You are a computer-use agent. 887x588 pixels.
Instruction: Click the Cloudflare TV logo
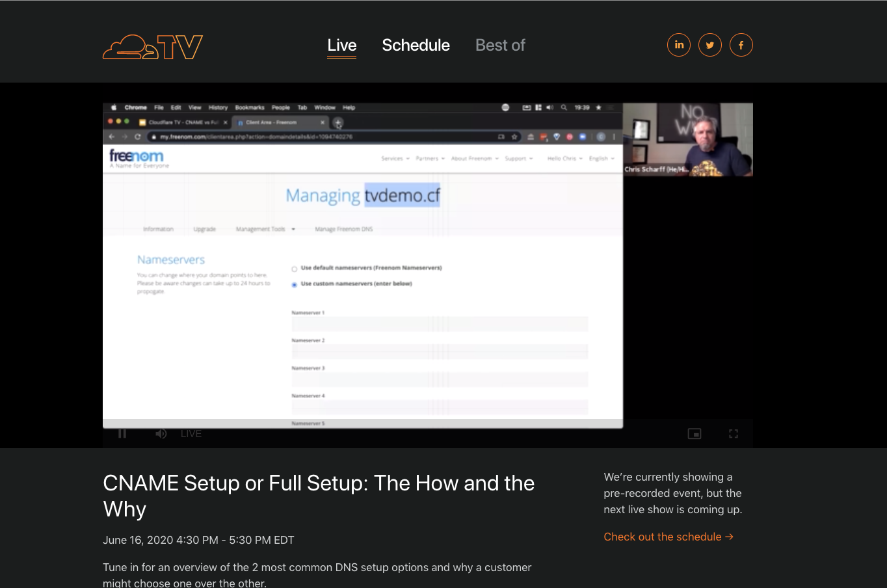tap(152, 47)
